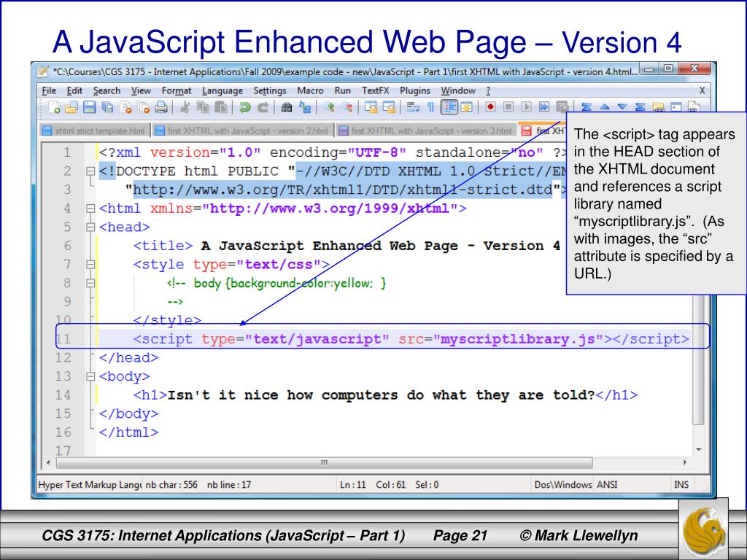The height and width of the screenshot is (560, 747).
Task: Open the Macro menu
Action: click(x=310, y=91)
